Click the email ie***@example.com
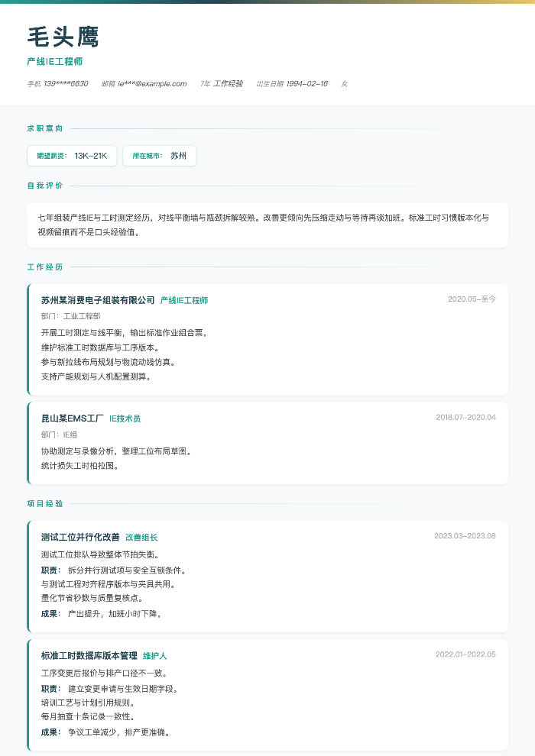Screen dimensions: 535x756 152,84
